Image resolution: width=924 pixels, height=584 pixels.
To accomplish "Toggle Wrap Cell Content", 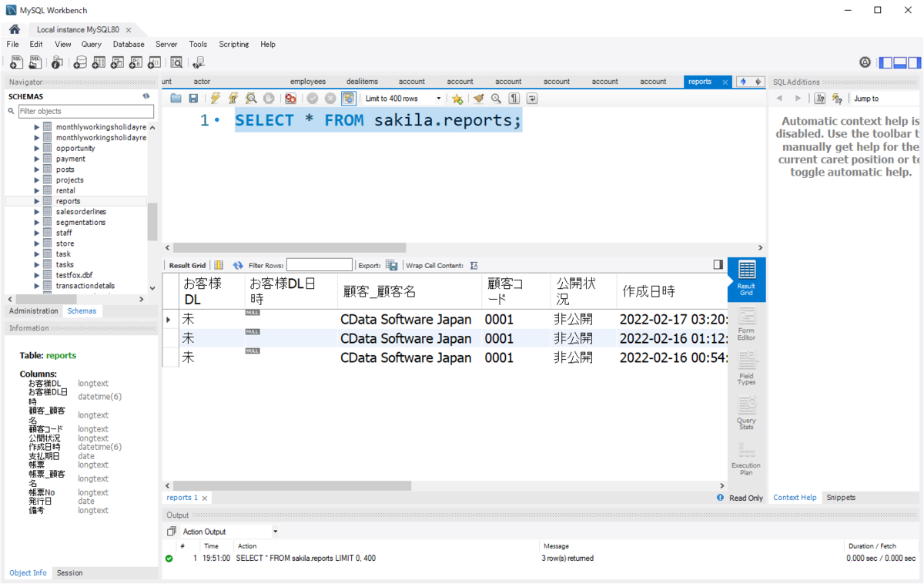I will tap(474, 265).
